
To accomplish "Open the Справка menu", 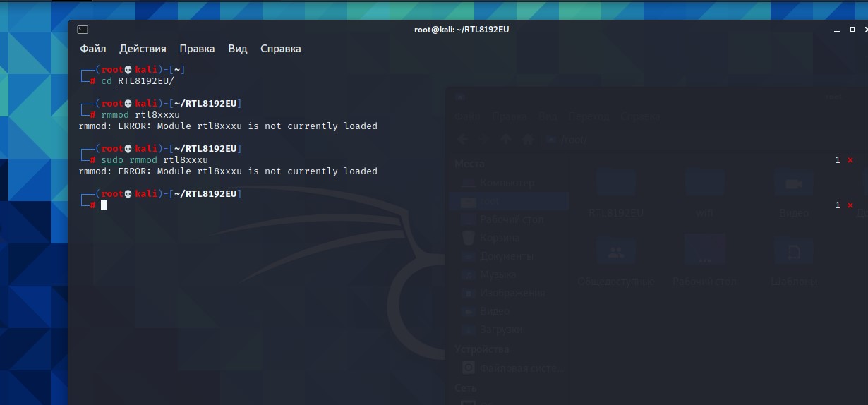I will pyautogui.click(x=280, y=49).
